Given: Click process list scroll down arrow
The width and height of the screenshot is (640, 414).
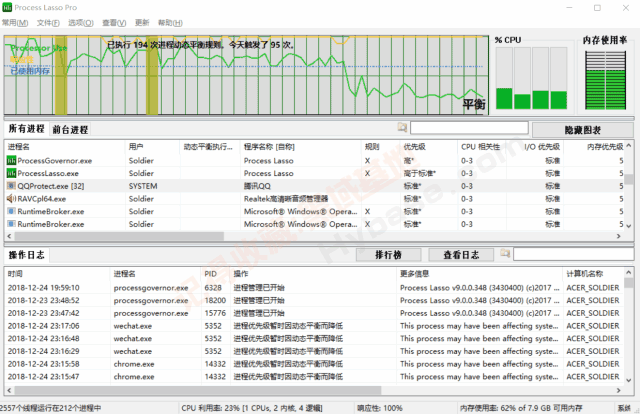Looking at the screenshot, I should [x=629, y=226].
